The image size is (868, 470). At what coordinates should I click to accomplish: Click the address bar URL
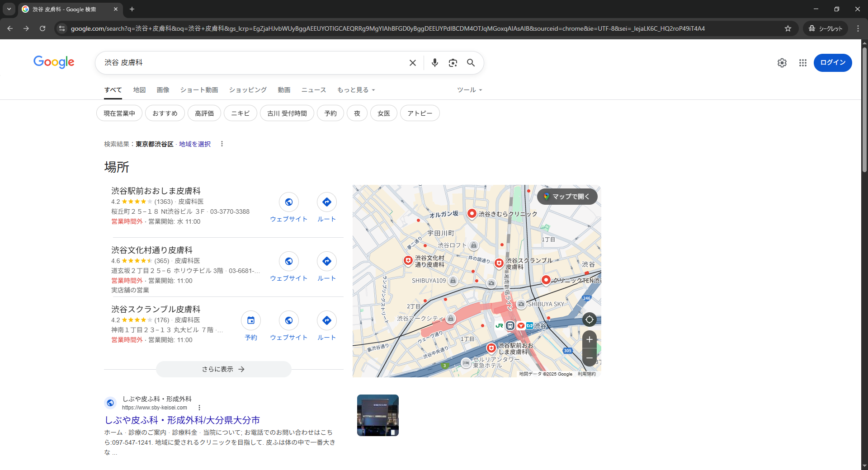coord(387,28)
